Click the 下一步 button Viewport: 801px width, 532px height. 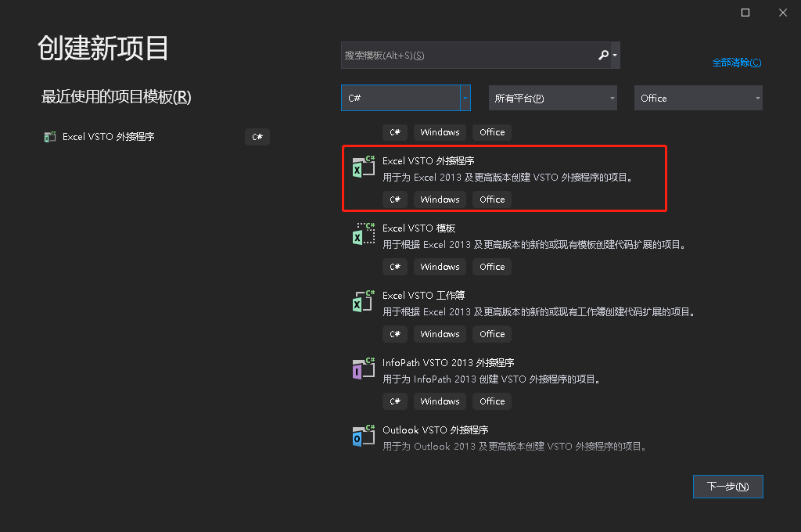[728, 487]
